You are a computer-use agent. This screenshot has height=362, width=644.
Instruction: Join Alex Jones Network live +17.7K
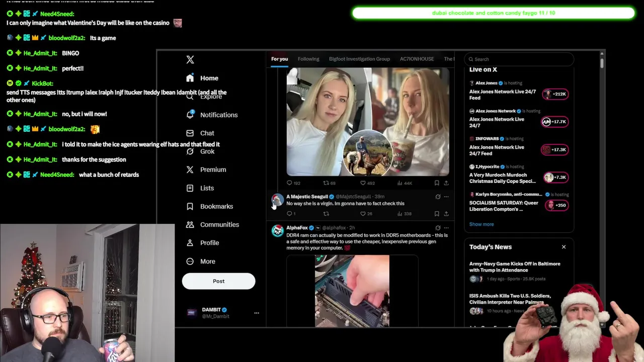[555, 122]
